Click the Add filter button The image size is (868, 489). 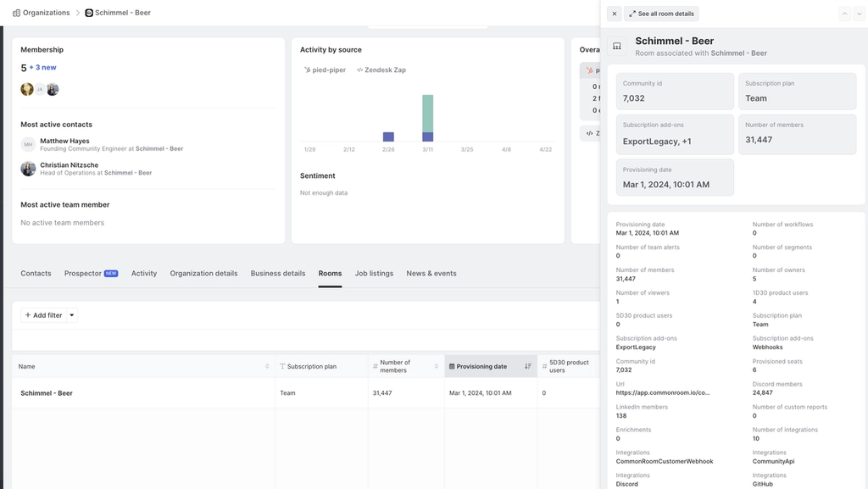(x=44, y=315)
